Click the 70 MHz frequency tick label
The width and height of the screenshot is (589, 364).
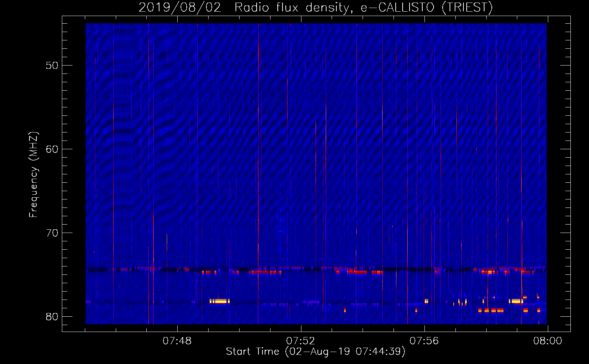coord(52,233)
